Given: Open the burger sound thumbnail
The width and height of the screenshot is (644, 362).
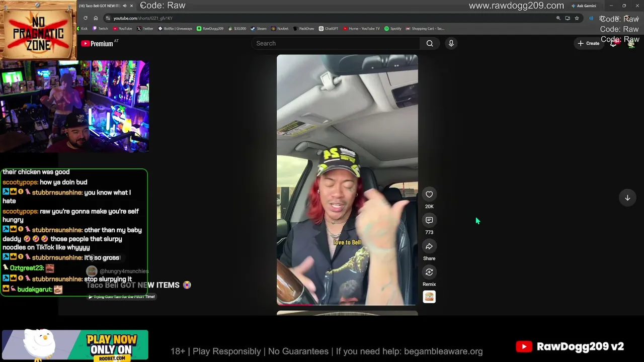Looking at the screenshot, I should coord(429,297).
